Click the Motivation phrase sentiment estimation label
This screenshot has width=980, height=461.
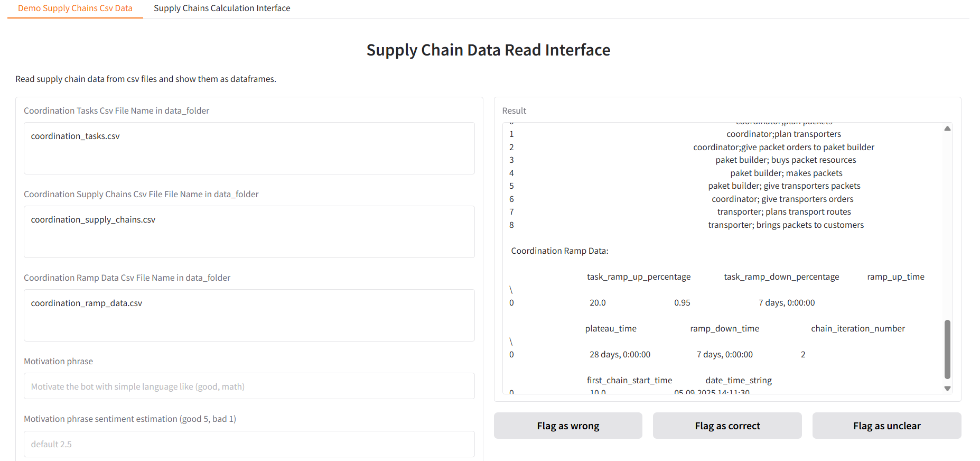130,419
